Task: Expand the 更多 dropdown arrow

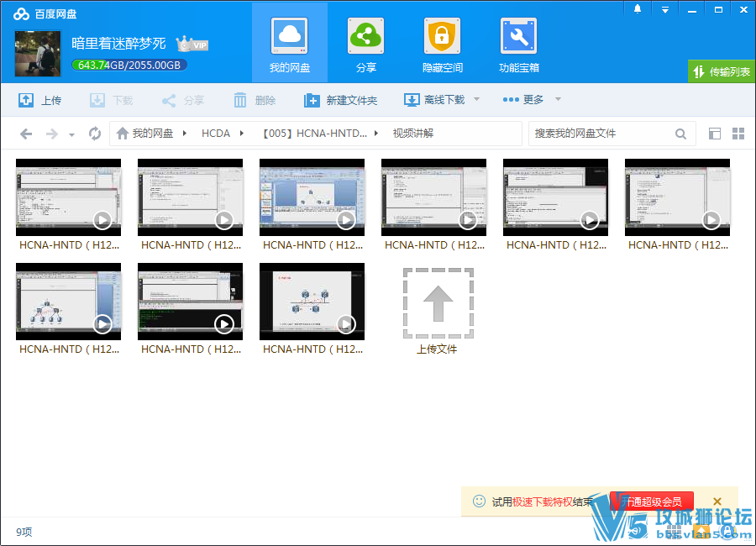Action: [x=559, y=99]
